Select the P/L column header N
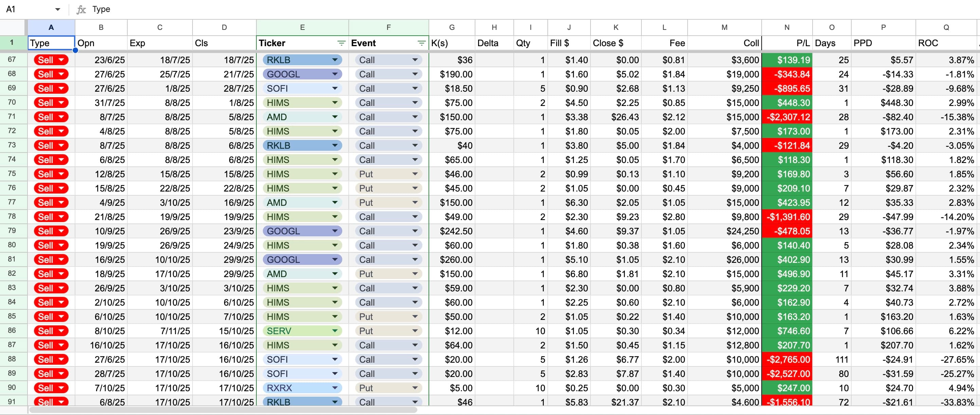Screen dimensions: 980x415 (786, 27)
